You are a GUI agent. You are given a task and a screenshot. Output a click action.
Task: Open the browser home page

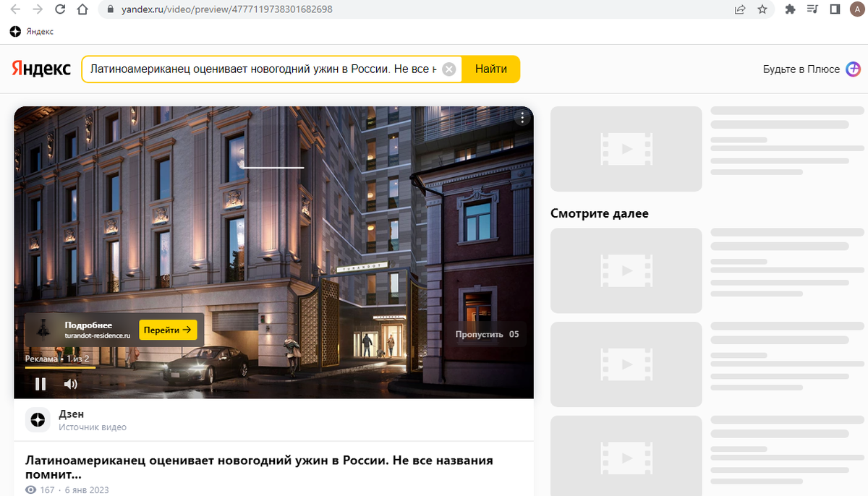pos(83,10)
